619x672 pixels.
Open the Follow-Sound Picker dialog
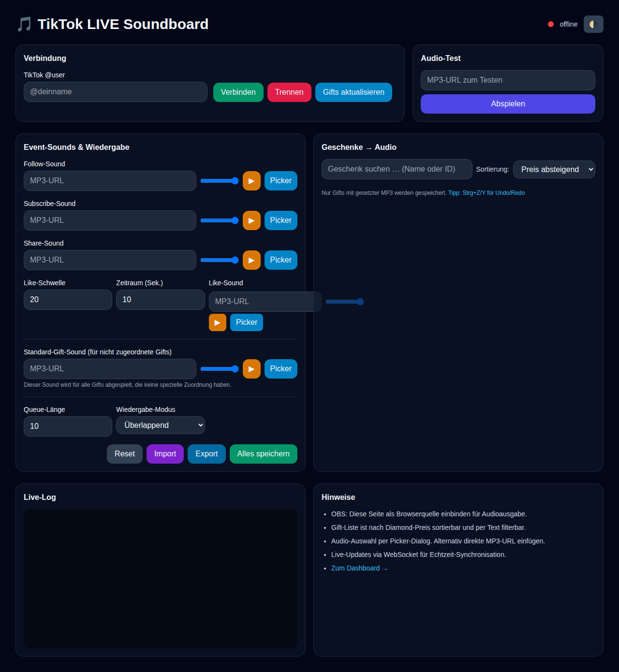pyautogui.click(x=280, y=180)
